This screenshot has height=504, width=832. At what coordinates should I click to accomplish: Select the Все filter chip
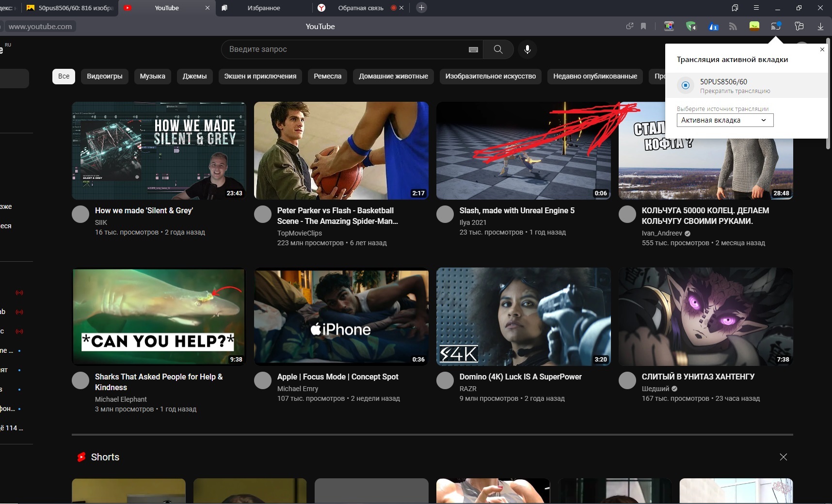click(x=64, y=76)
